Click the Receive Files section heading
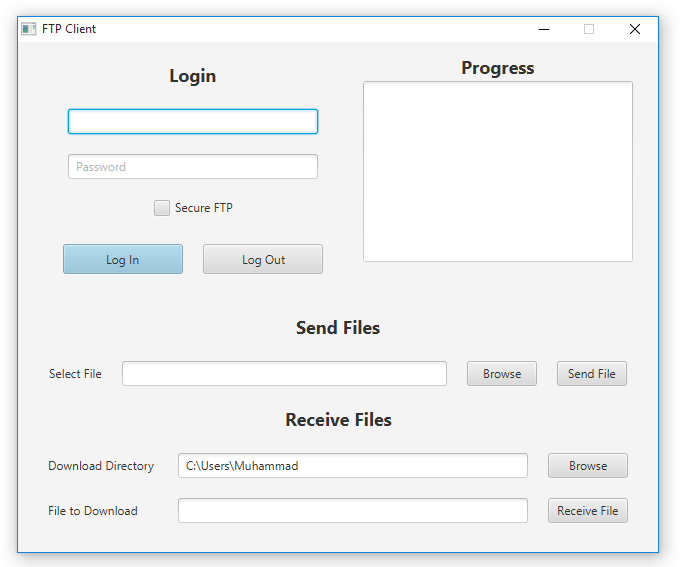 coord(338,420)
